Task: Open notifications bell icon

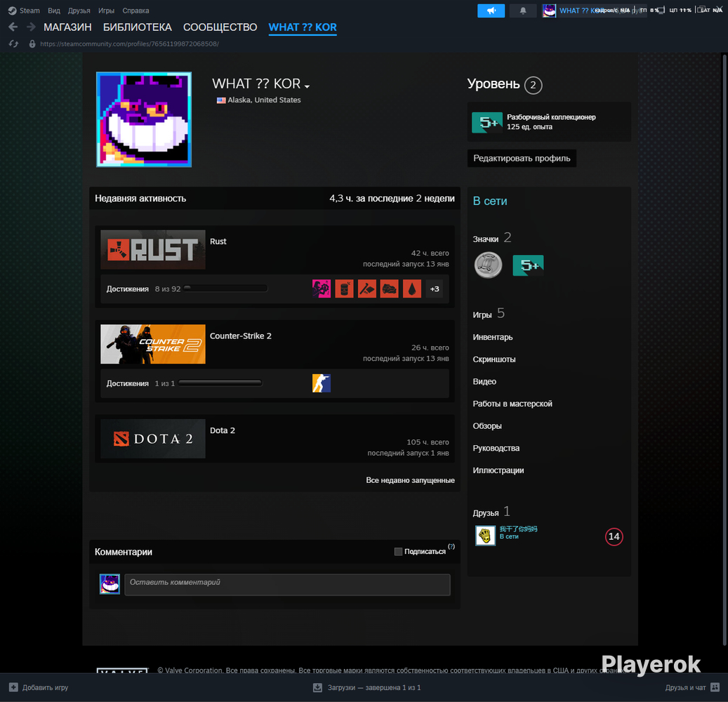Action: tap(523, 11)
